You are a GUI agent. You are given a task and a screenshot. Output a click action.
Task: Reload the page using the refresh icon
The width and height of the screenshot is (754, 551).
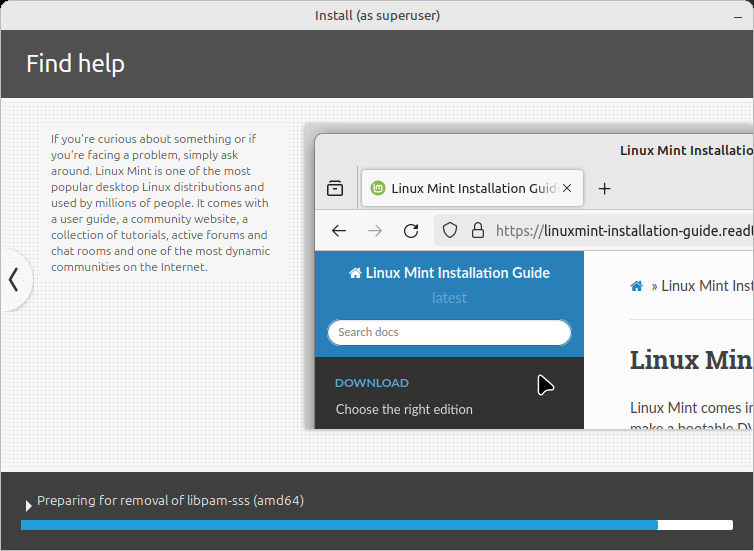(411, 231)
